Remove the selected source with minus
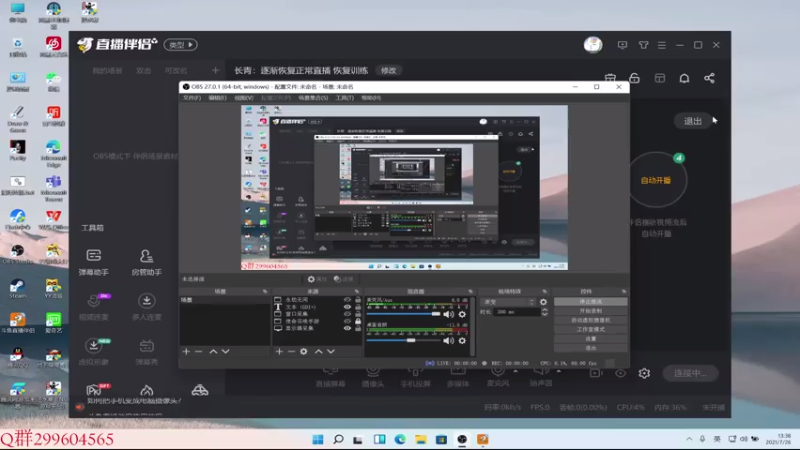Viewport: 800px width, 450px height. [x=291, y=352]
